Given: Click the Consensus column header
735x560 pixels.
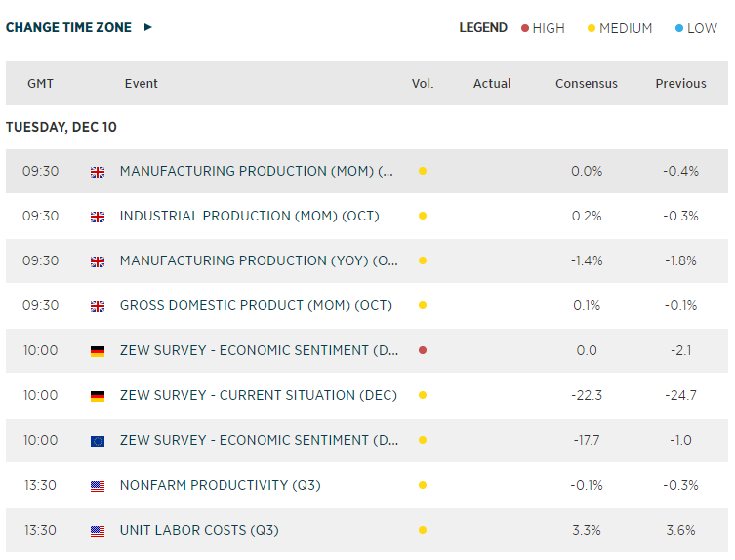Looking at the screenshot, I should pyautogui.click(x=587, y=84).
